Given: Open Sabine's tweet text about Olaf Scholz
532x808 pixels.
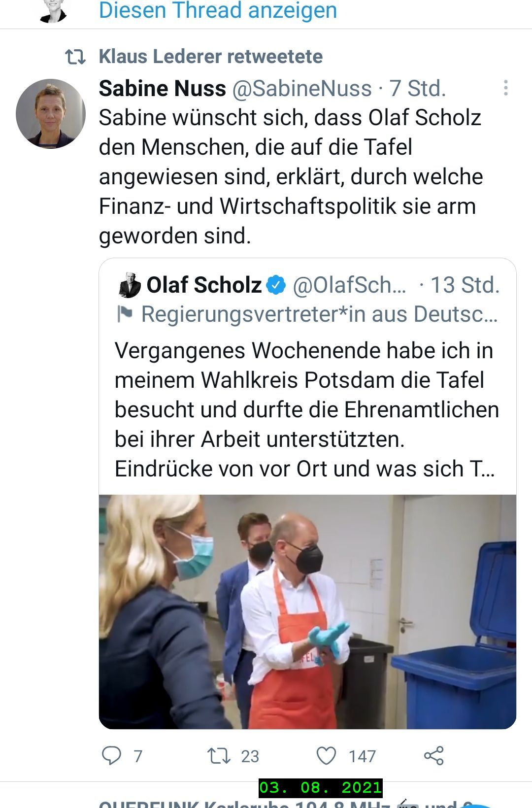Looking at the screenshot, I should click(x=291, y=176).
